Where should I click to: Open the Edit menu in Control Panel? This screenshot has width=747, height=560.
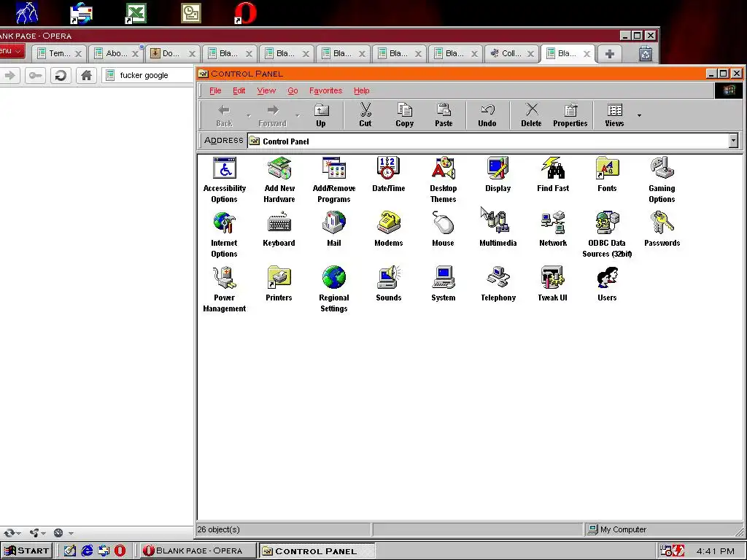click(x=239, y=90)
